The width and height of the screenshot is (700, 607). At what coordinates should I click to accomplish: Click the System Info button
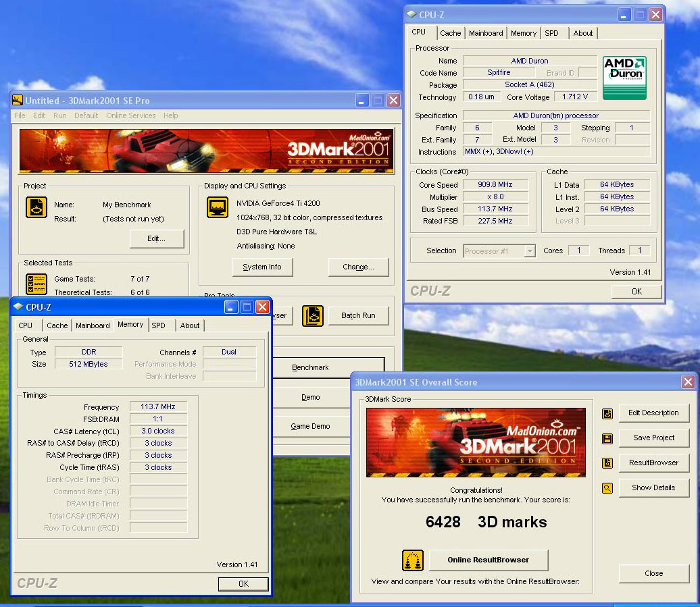pyautogui.click(x=262, y=267)
